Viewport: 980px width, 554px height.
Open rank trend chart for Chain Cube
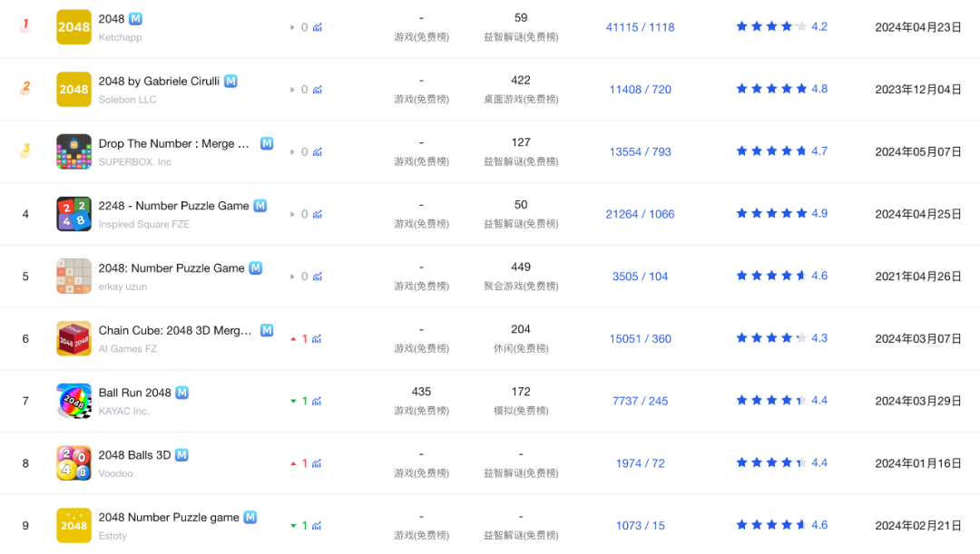click(317, 339)
